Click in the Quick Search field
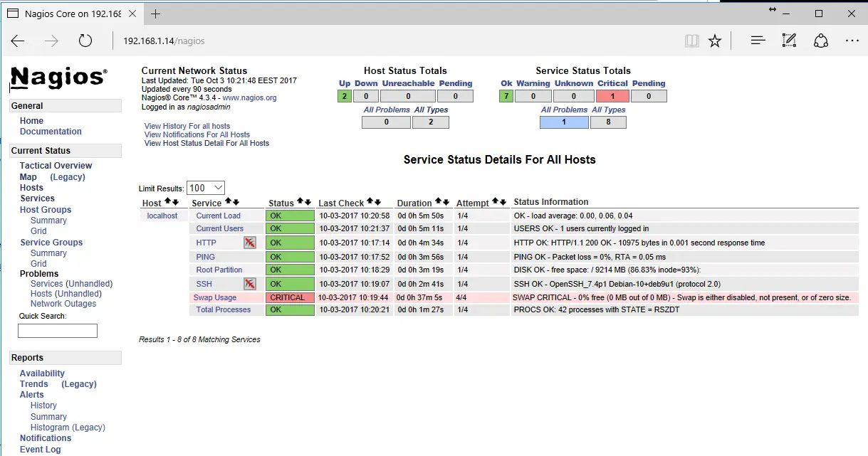868x456 pixels. (x=58, y=331)
